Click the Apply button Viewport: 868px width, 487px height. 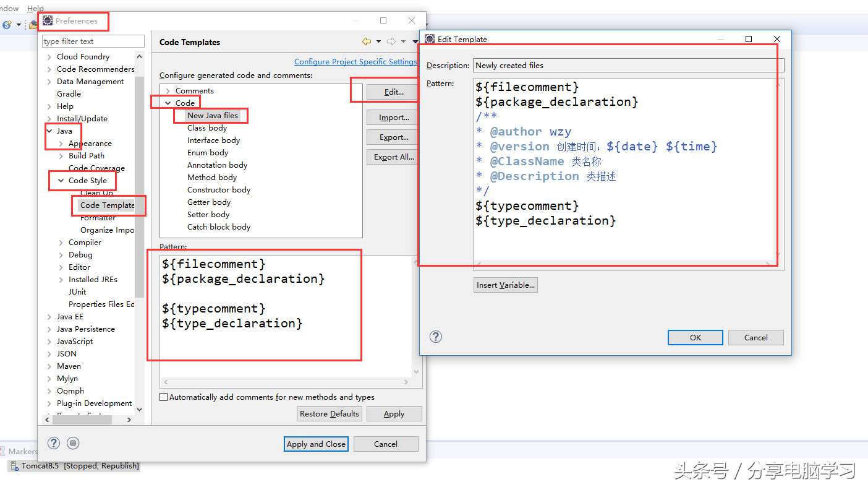click(x=394, y=414)
